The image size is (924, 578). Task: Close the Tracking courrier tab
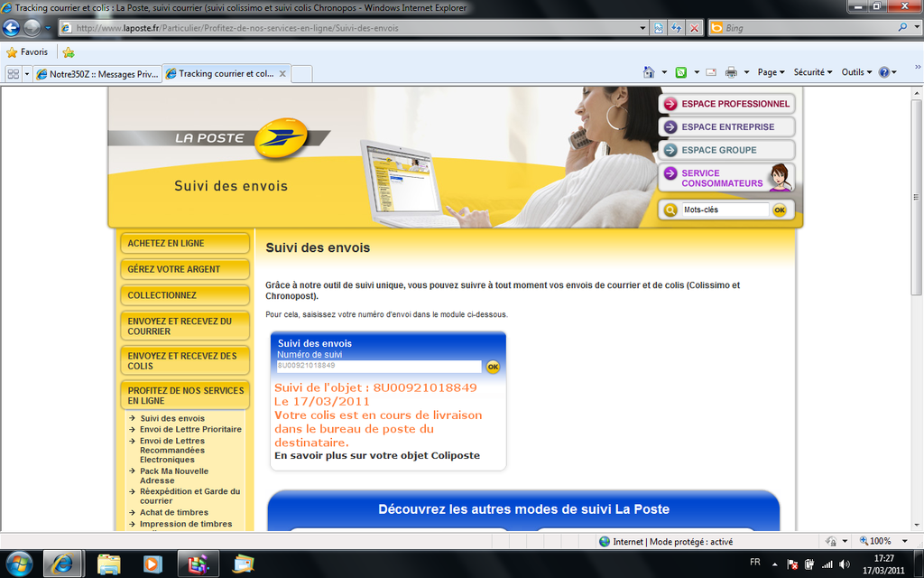[x=282, y=74]
